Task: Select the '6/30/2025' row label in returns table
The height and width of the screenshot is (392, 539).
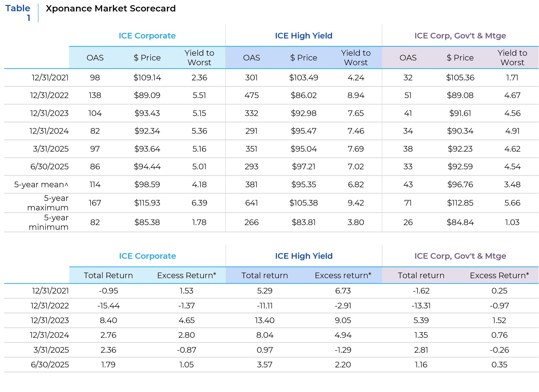Action: tap(50, 365)
